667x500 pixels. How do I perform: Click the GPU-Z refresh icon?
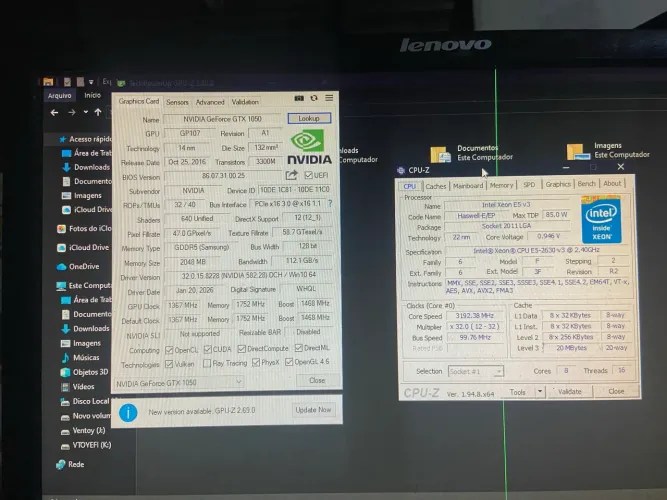click(x=314, y=98)
